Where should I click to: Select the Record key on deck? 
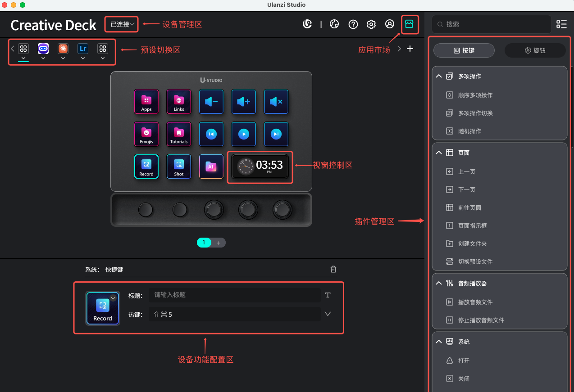click(x=146, y=167)
